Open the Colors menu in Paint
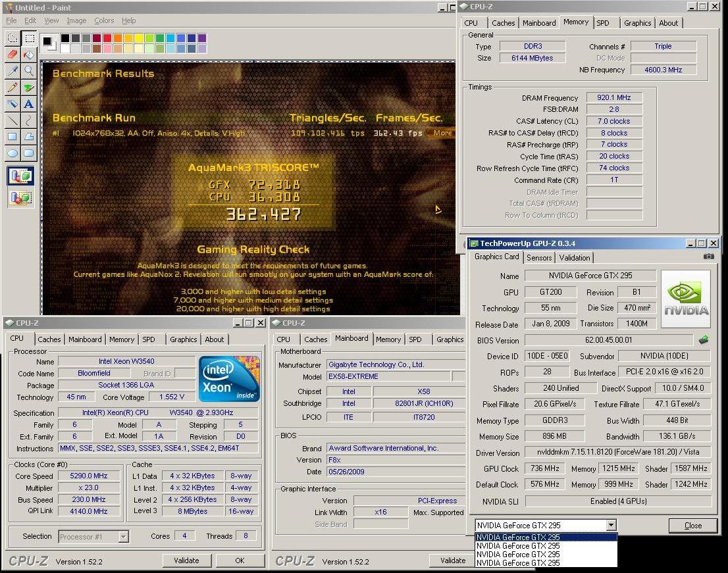The width and height of the screenshot is (728, 573). (104, 20)
